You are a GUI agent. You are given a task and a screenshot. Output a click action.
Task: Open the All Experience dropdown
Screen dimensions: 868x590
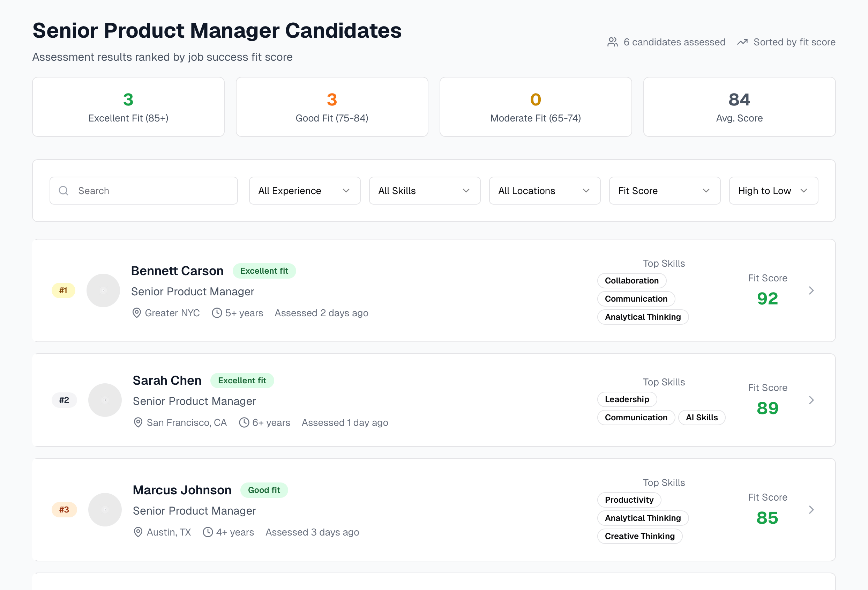point(305,191)
